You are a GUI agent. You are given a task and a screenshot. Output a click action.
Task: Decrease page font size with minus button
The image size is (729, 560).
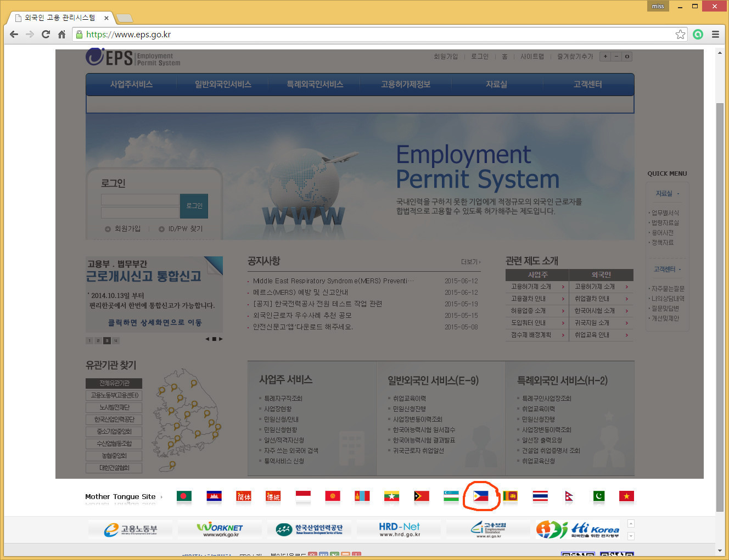coord(616,57)
